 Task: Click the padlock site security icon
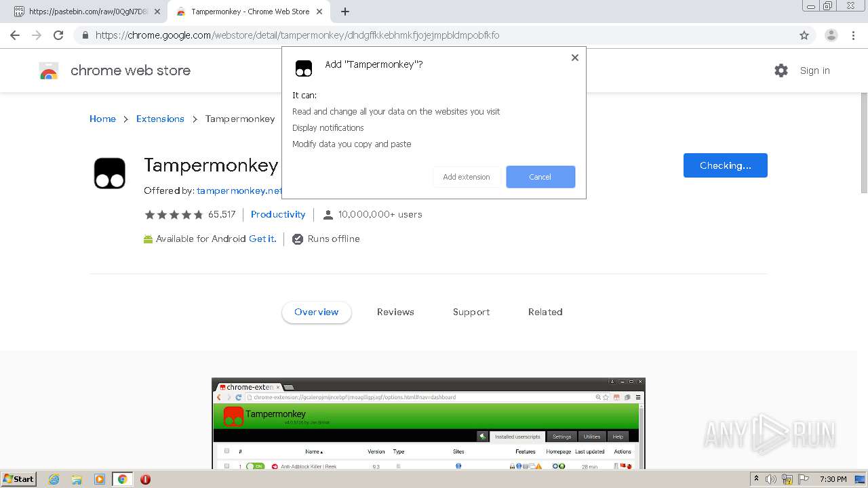pyautogui.click(x=85, y=35)
